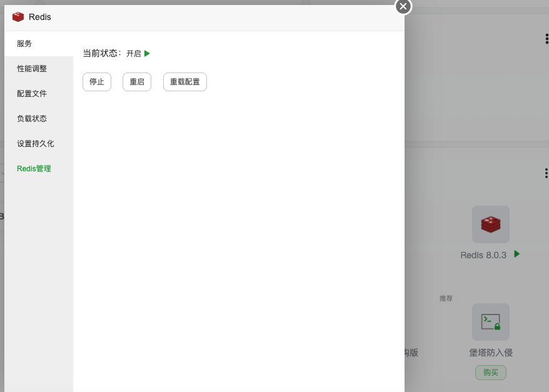Click the Redis logo in dialog header

pos(18,17)
